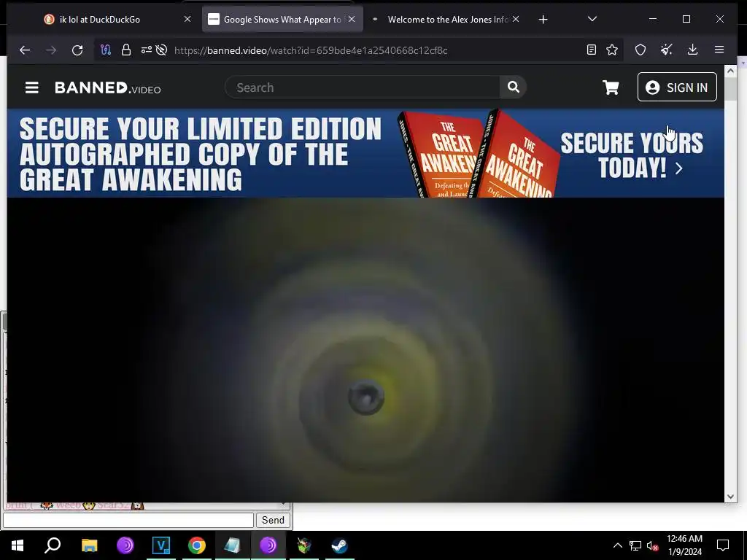Click into the Banned.video Search field
The image size is (747, 560).
(x=363, y=87)
